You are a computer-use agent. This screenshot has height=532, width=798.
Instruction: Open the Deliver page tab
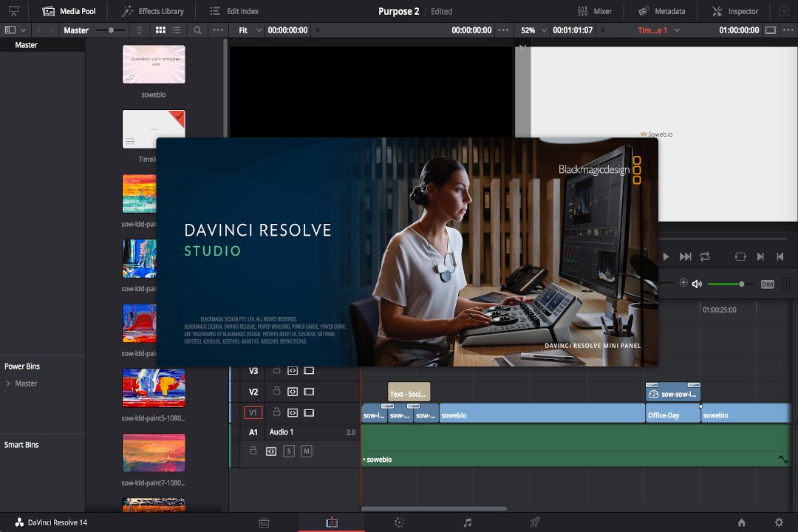(534, 522)
